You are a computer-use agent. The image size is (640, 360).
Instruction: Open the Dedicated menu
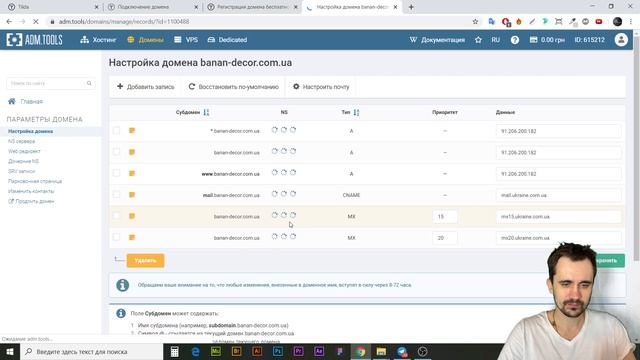coord(227,40)
